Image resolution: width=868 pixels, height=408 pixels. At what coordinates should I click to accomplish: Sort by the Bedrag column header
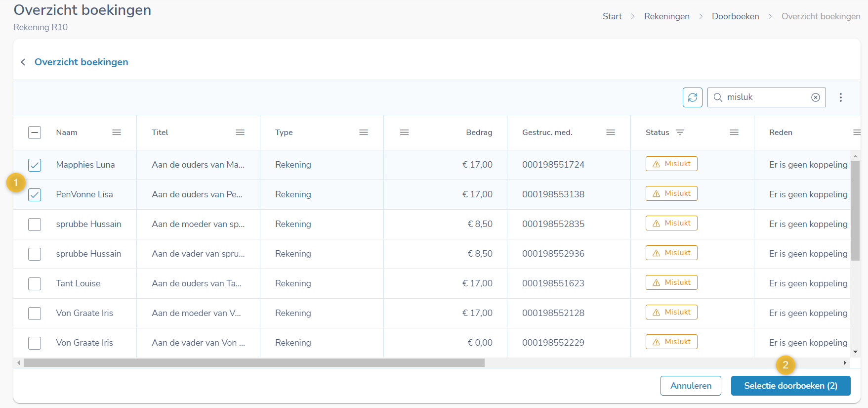point(479,133)
